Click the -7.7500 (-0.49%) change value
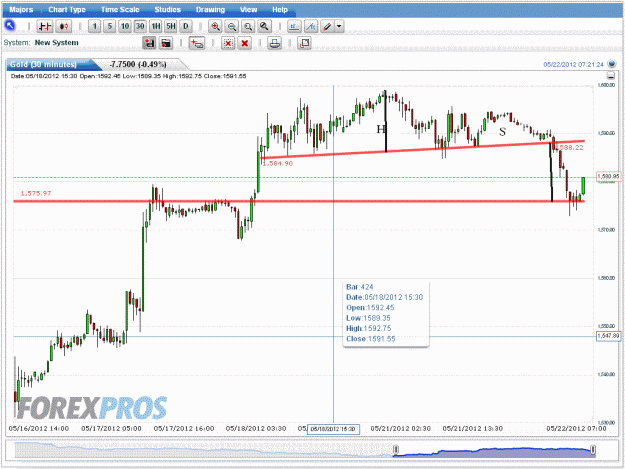This screenshot has height=469, width=625. pos(138,64)
